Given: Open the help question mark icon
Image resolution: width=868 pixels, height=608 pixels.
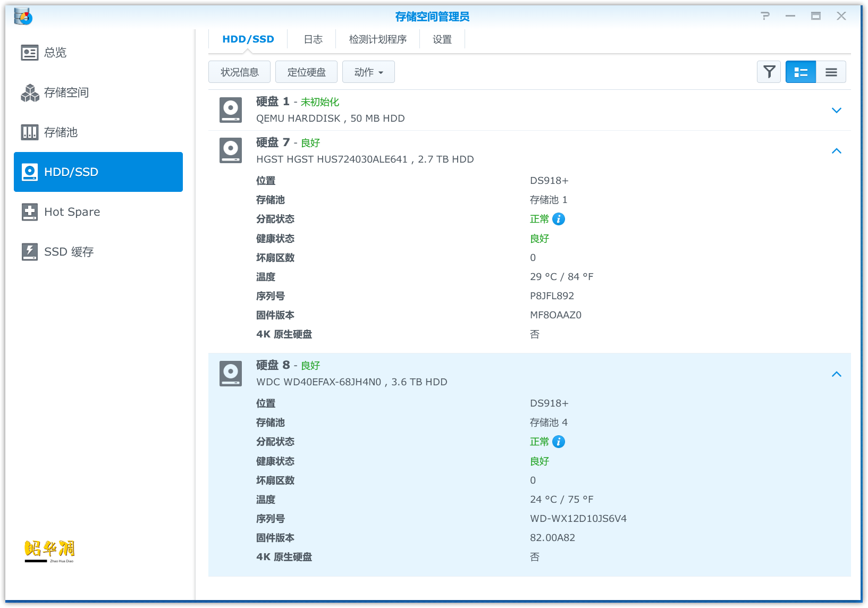Looking at the screenshot, I should tap(765, 16).
